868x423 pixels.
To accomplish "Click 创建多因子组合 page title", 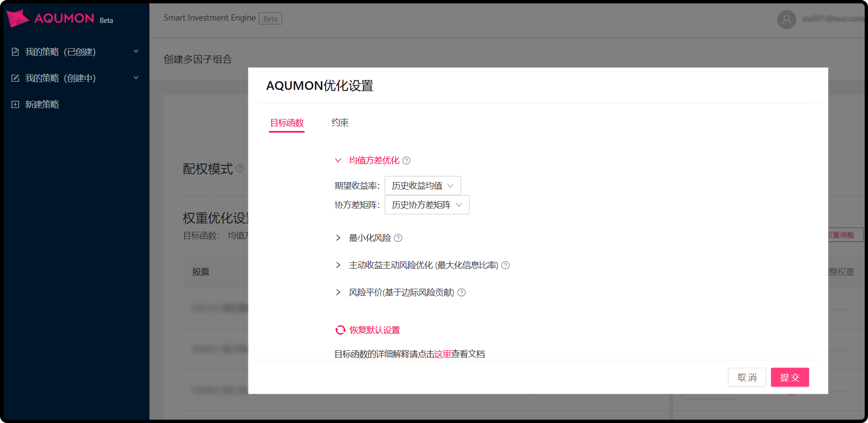I will tap(198, 59).
